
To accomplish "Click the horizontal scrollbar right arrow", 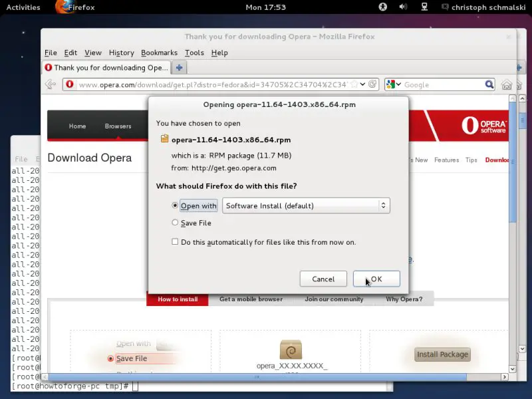I will point(505,377).
